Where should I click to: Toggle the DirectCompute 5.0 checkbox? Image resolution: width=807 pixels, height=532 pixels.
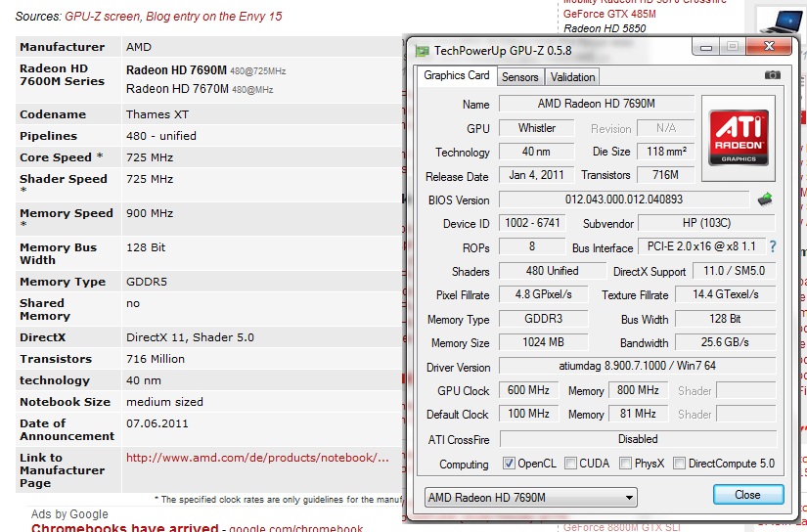tap(680, 464)
